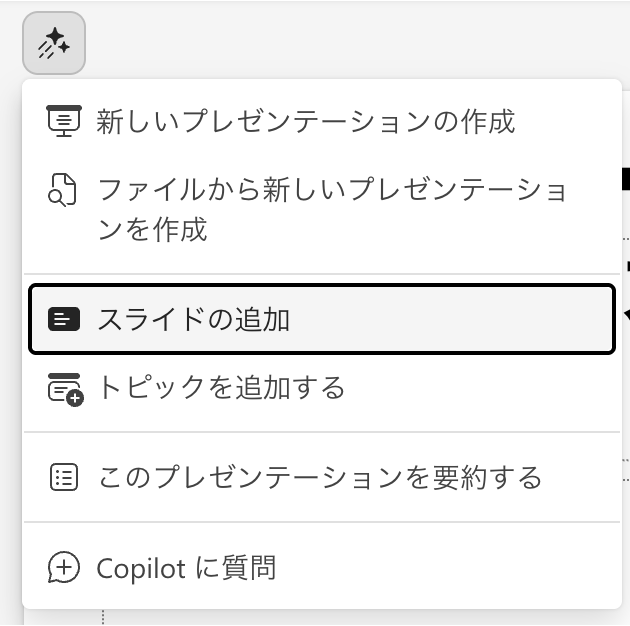Choose トピックを追加する from Copilot menu

coord(220,388)
